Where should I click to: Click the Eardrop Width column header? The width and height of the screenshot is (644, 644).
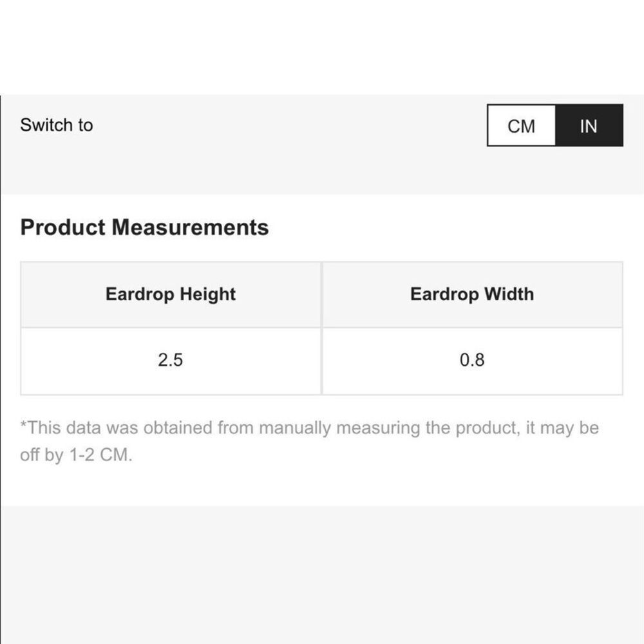[472, 294]
